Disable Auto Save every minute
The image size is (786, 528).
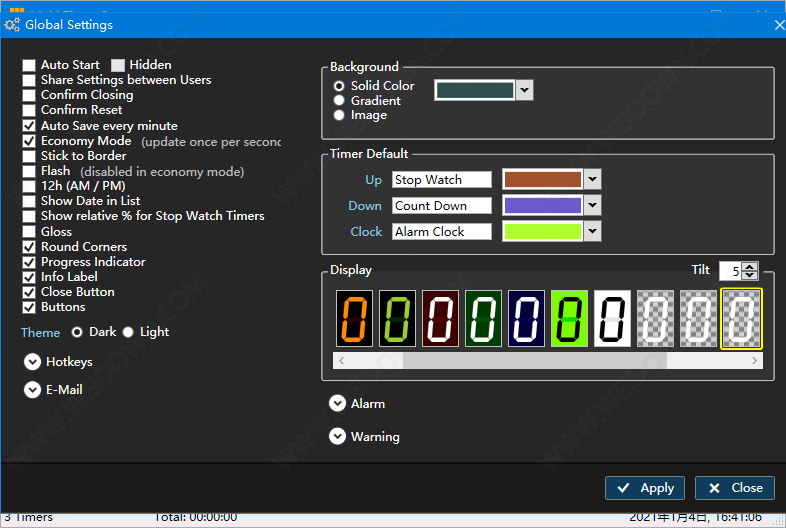[29, 126]
